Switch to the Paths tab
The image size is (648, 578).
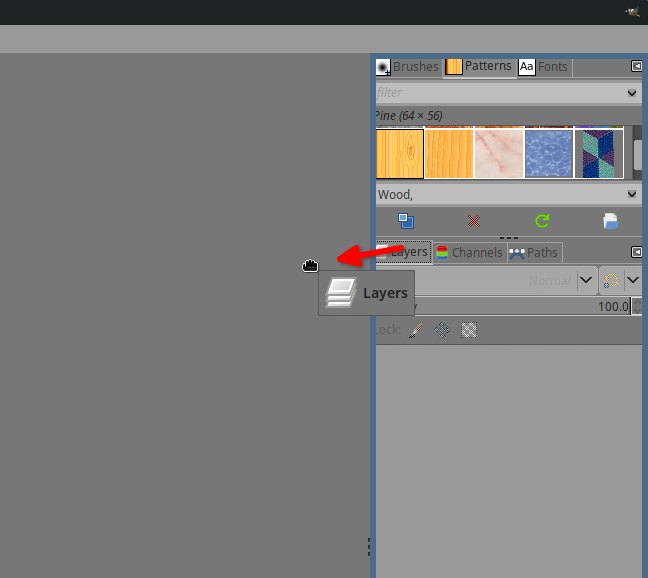[x=534, y=252]
